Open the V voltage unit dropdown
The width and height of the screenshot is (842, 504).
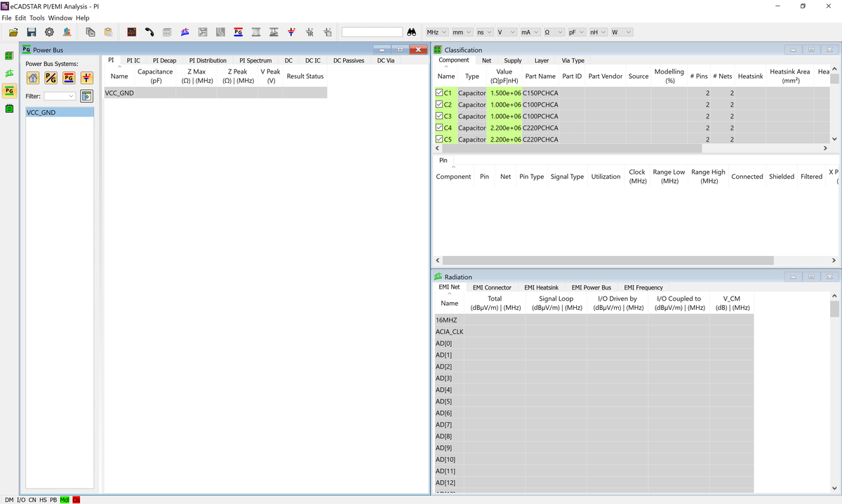click(506, 32)
